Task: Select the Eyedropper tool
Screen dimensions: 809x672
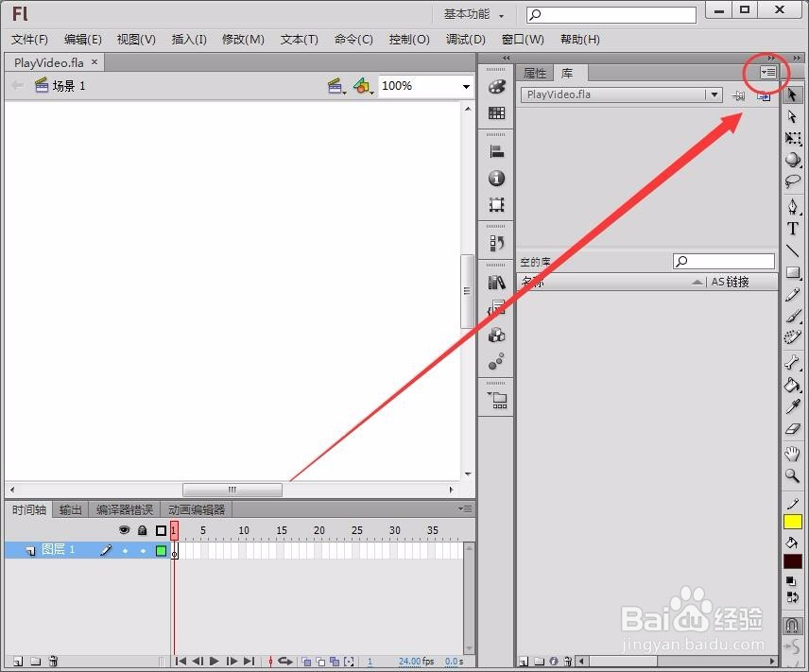Action: [793, 406]
